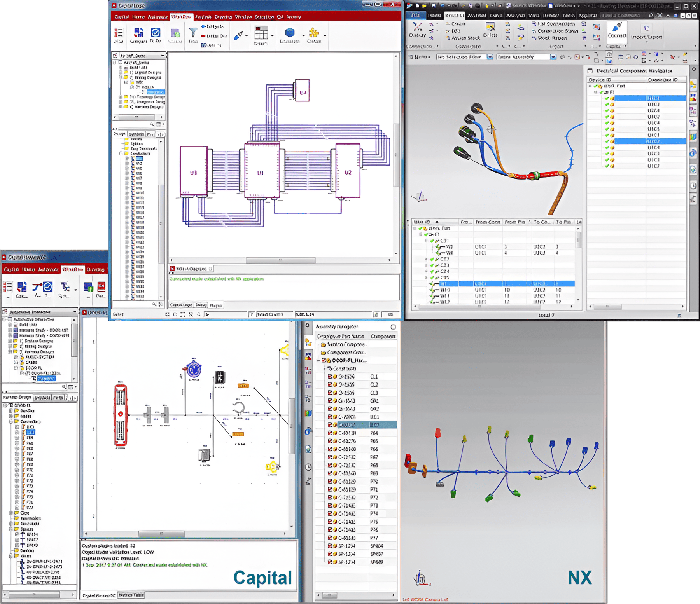
Task: Click the play icon in Capital Logic status bar
Action: click(207, 314)
